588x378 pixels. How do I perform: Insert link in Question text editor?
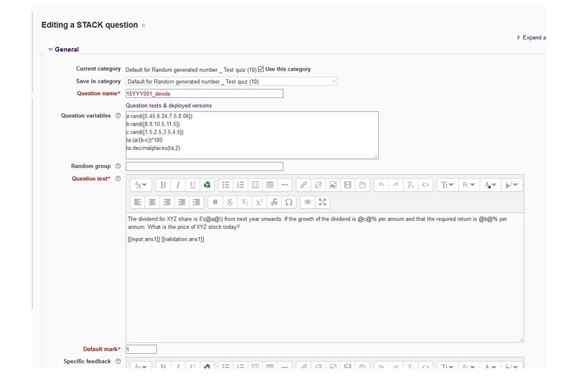pyautogui.click(x=303, y=185)
